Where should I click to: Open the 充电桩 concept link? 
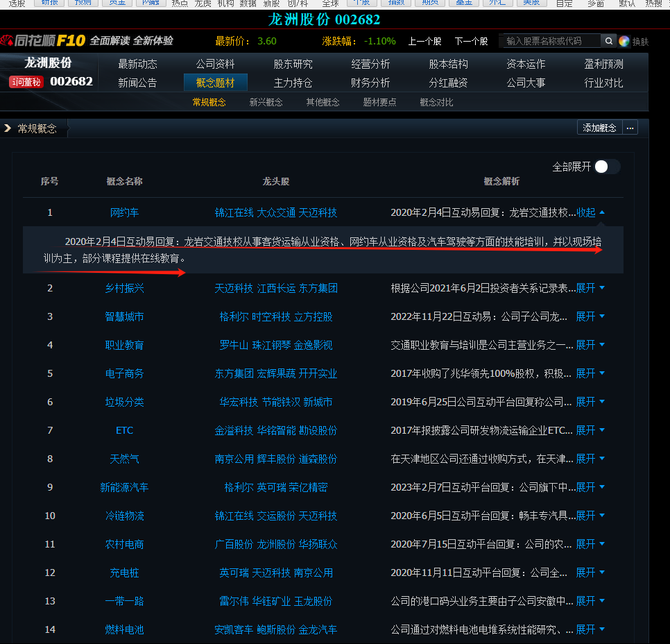click(124, 573)
